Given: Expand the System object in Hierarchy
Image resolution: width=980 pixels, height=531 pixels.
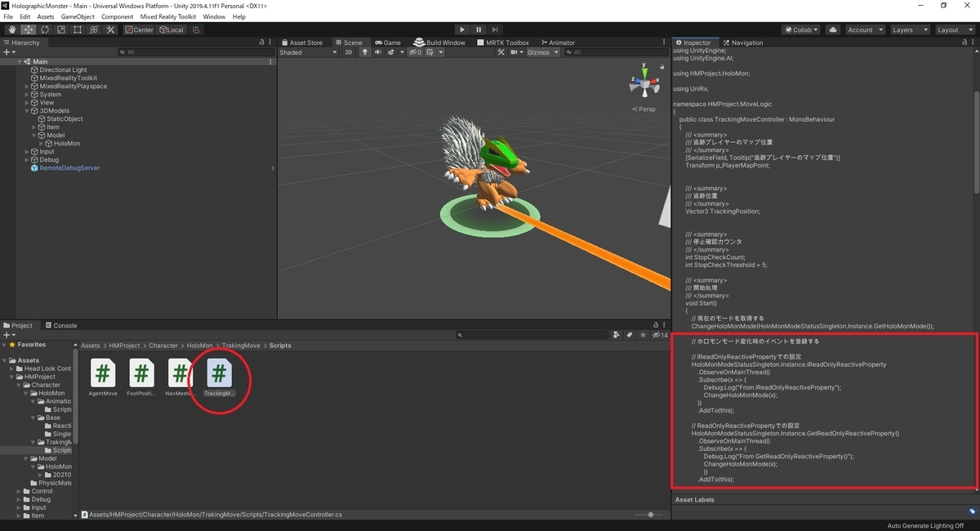Looking at the screenshot, I should 27,95.
